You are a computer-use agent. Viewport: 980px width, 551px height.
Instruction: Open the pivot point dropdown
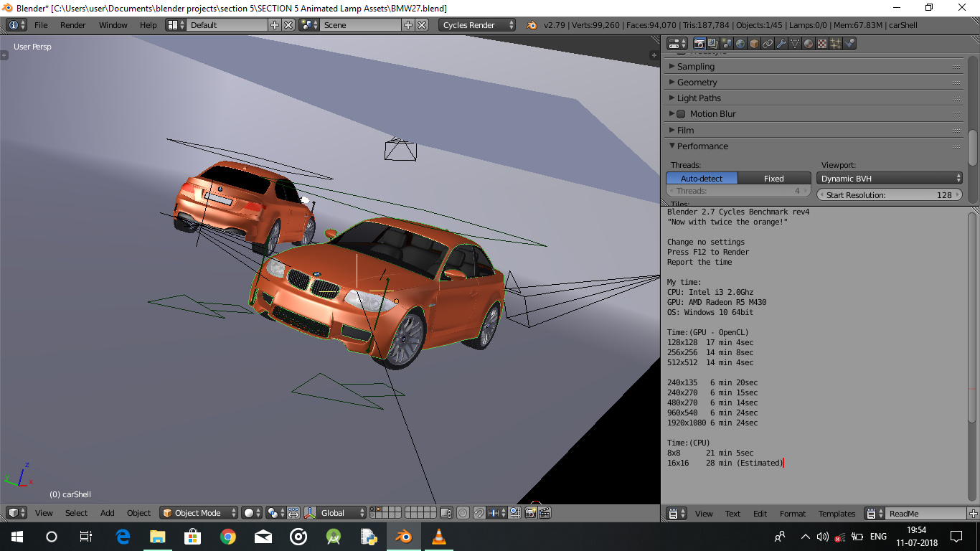275,513
